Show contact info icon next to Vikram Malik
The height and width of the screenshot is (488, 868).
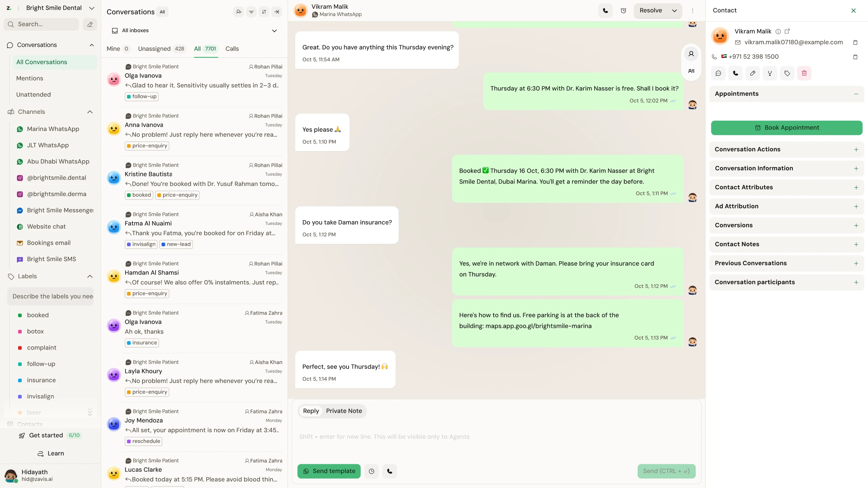[x=778, y=31]
